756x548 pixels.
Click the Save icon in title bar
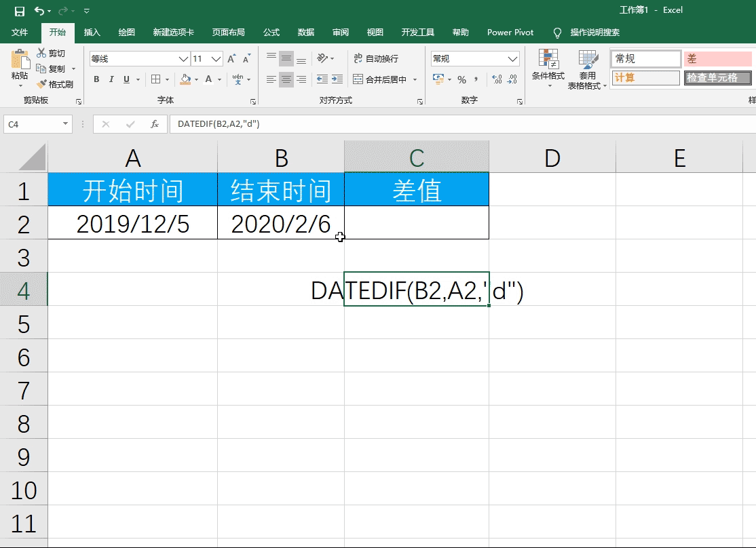pos(19,11)
